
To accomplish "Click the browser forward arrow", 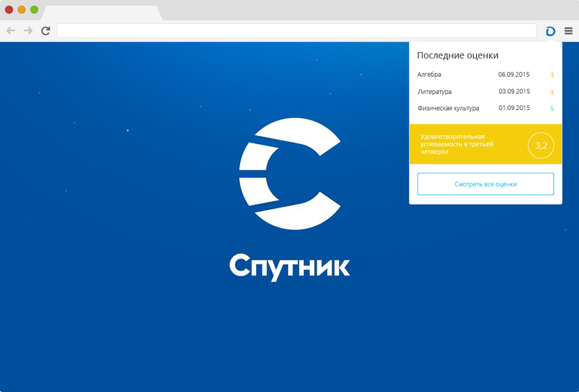I will (x=28, y=31).
